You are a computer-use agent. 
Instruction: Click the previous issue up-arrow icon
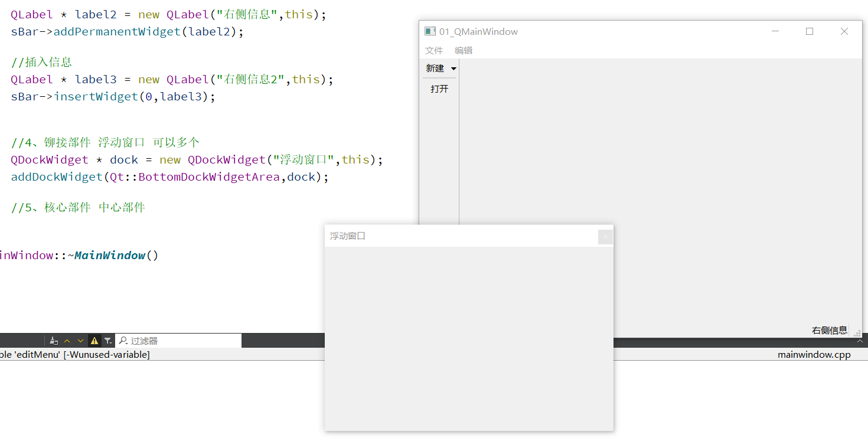67,340
